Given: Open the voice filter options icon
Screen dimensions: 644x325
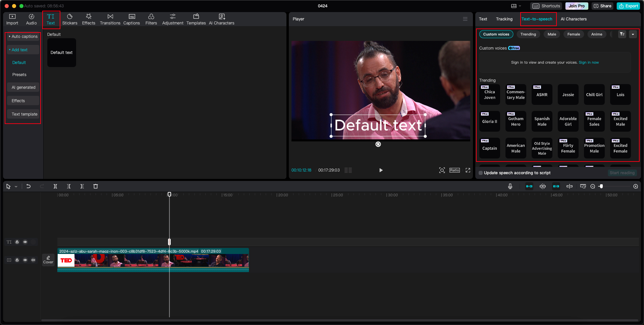Looking at the screenshot, I should 622,34.
